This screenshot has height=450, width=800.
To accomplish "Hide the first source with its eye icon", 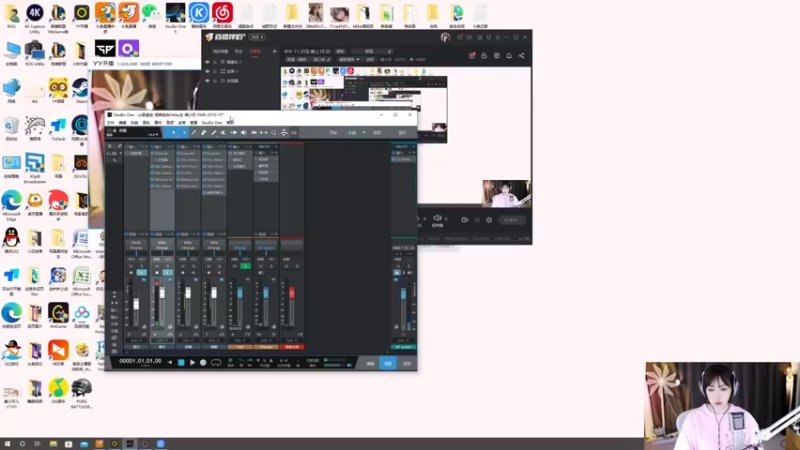I will tap(207, 62).
